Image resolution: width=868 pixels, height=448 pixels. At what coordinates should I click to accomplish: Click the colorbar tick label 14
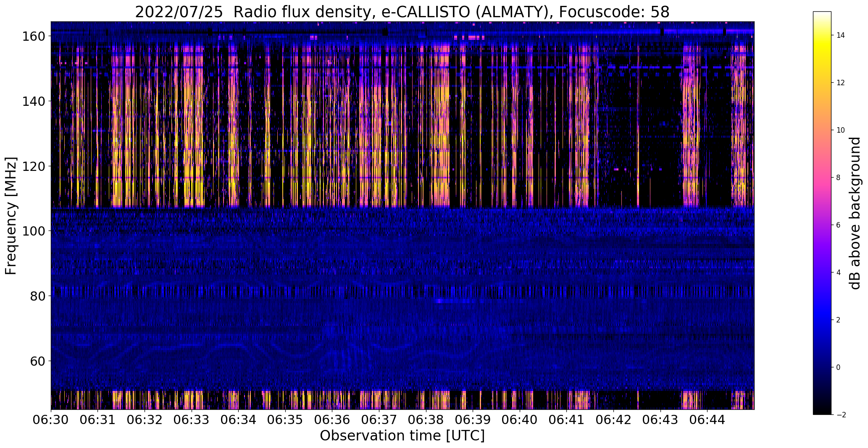coord(841,35)
